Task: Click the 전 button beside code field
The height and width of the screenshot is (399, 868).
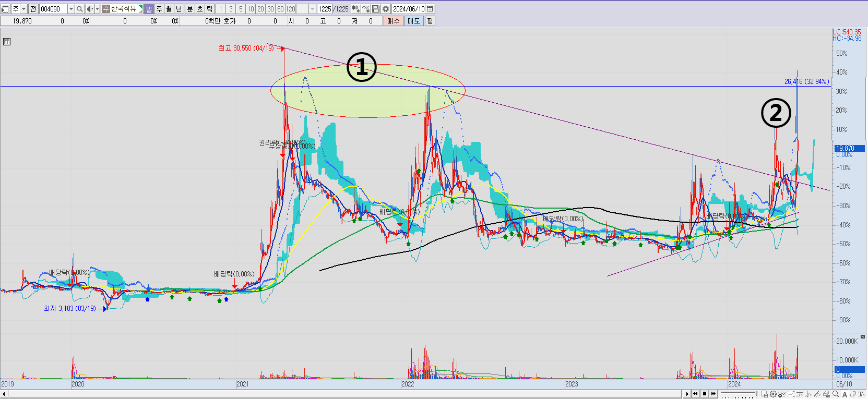Action: pos(33,9)
